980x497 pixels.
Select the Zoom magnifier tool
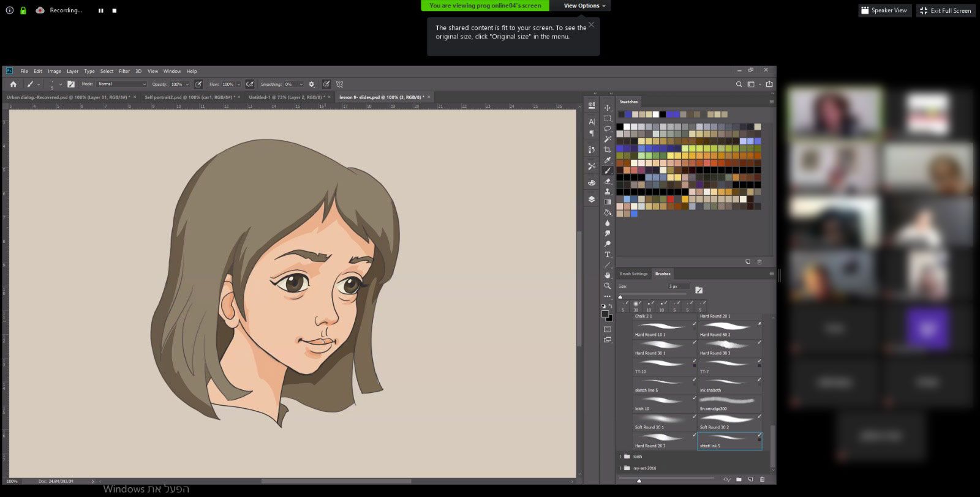(608, 286)
